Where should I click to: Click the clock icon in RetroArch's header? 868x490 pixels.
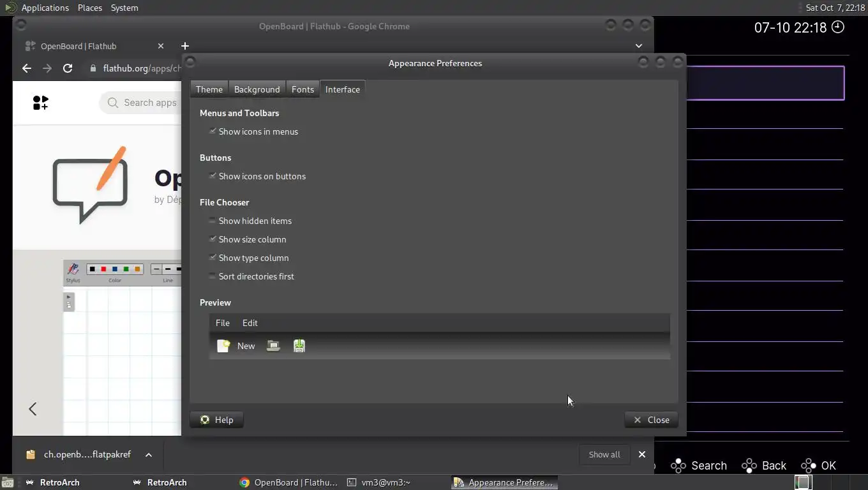(x=838, y=27)
